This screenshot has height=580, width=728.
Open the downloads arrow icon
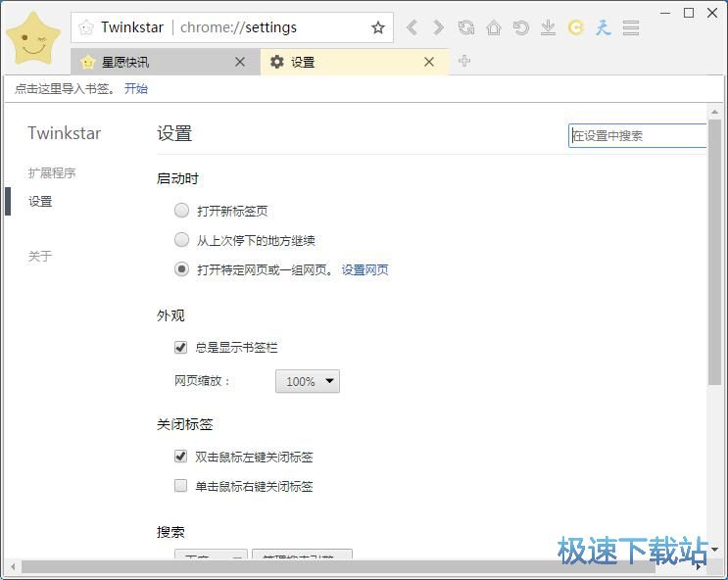pos(549,27)
